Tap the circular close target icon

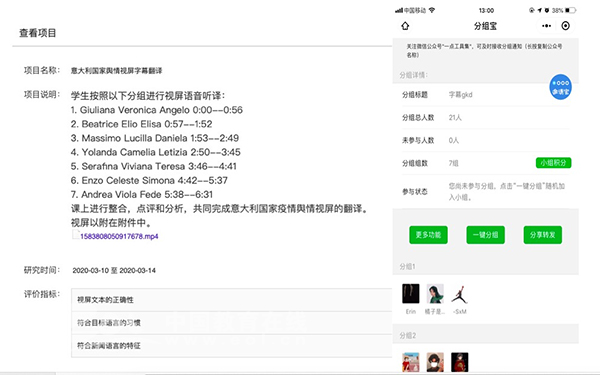(x=565, y=26)
